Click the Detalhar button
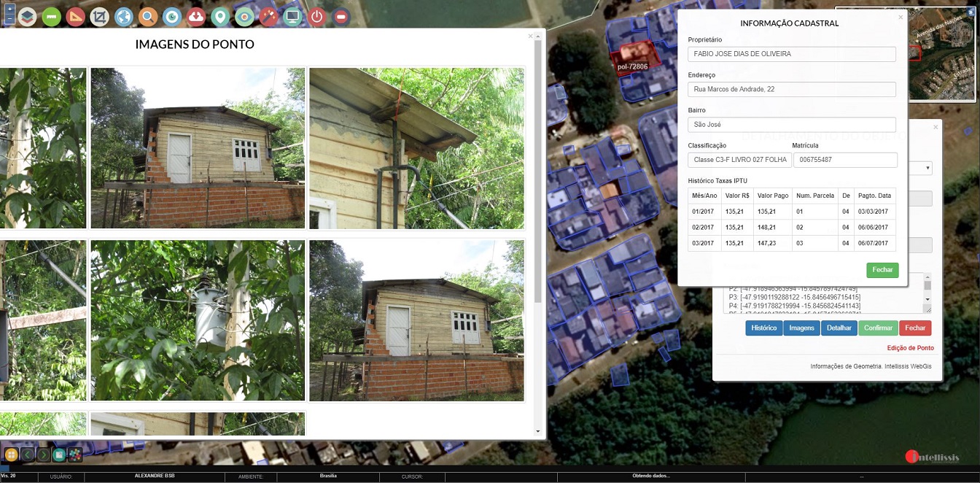 (839, 328)
